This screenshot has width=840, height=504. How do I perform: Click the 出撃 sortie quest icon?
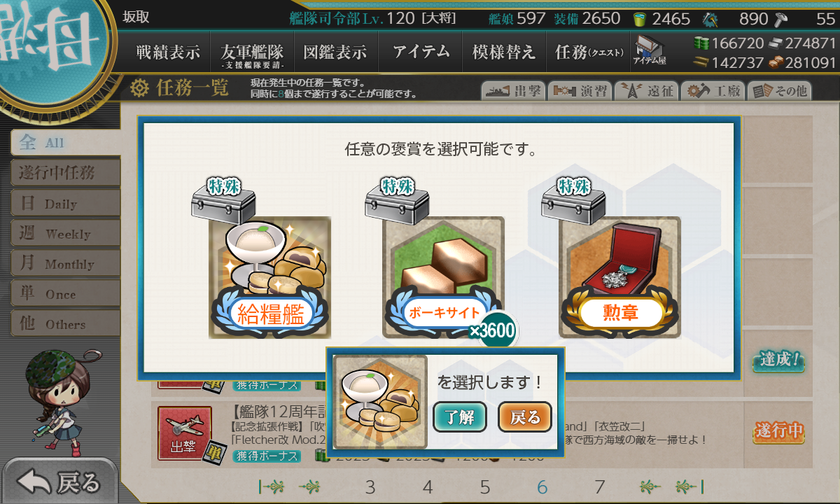185,433
